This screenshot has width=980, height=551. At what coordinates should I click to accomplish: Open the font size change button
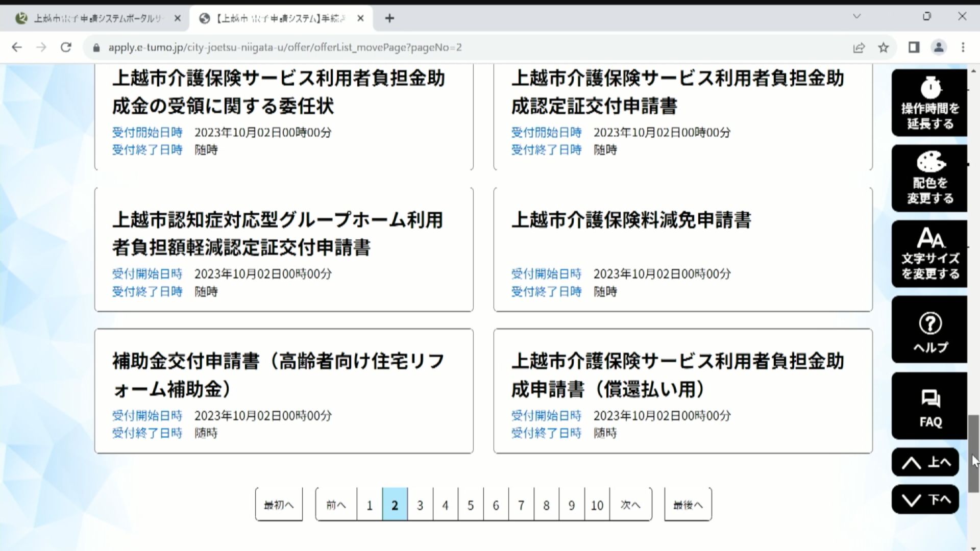[929, 254]
